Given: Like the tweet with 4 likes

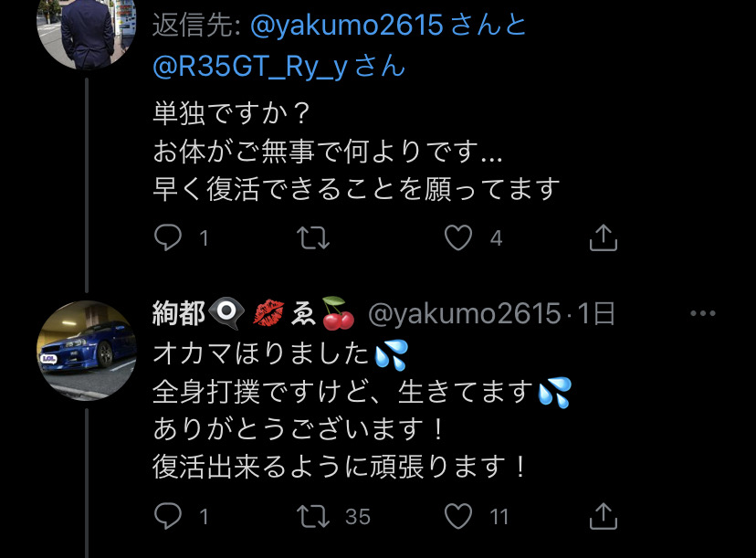Looking at the screenshot, I should 458,237.
